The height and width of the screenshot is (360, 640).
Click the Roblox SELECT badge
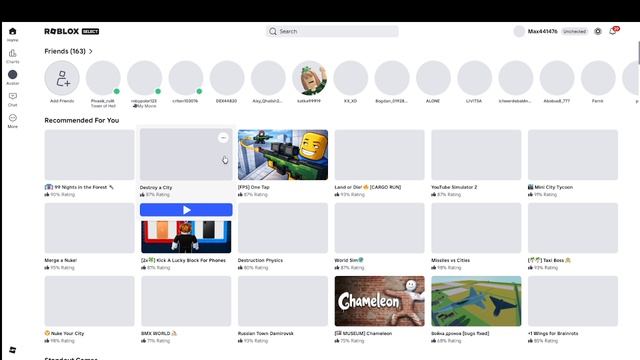90,31
